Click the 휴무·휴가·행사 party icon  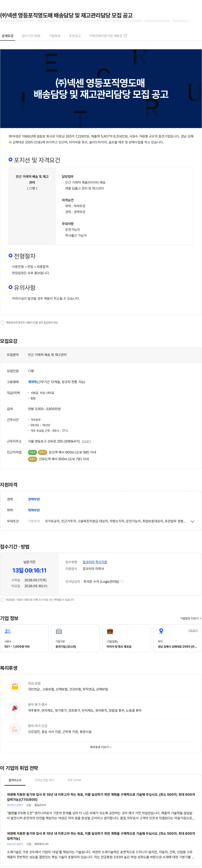pyautogui.click(x=15, y=708)
